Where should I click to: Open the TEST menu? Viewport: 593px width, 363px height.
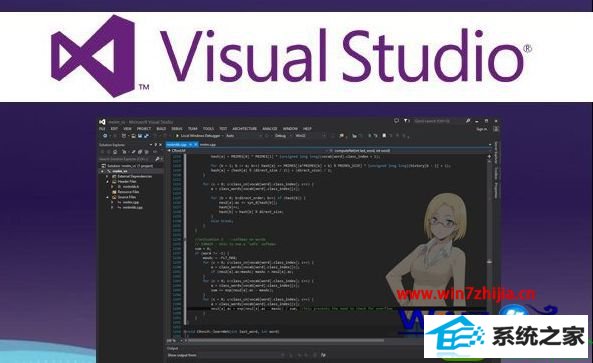(x=223, y=129)
